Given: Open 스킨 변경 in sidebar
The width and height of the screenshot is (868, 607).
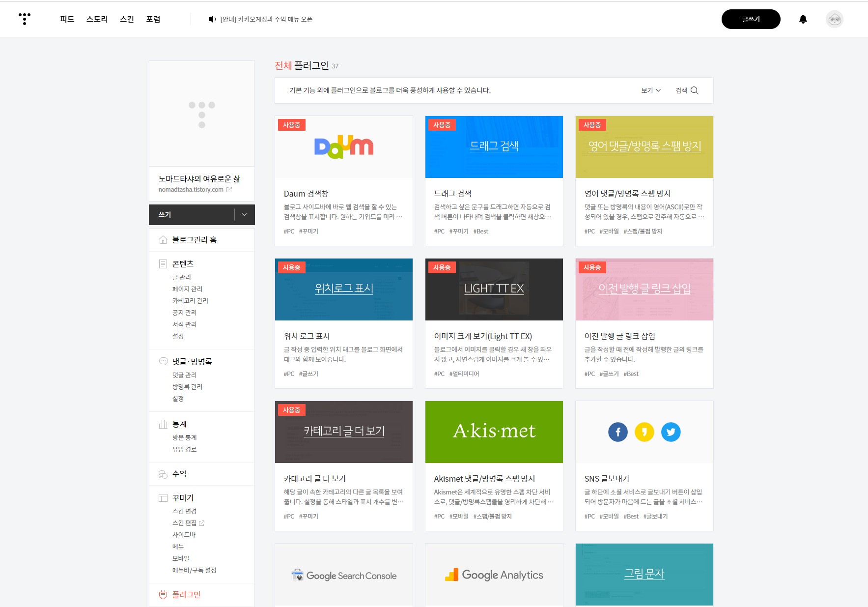Looking at the screenshot, I should [184, 511].
